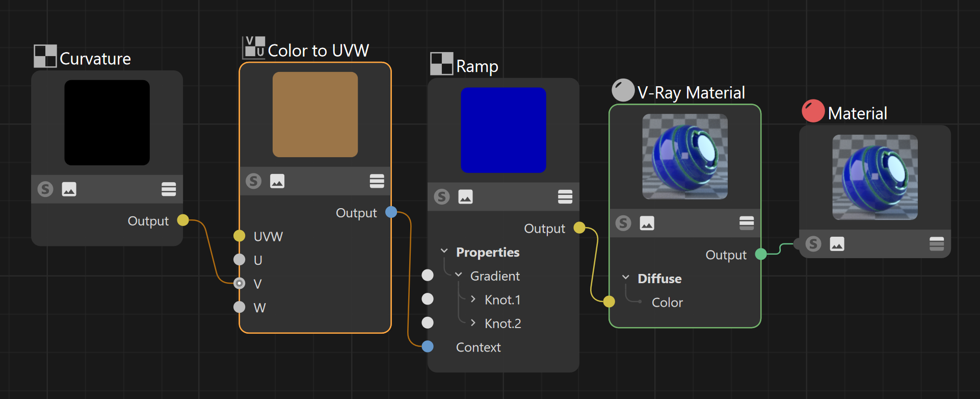980x399 pixels.
Task: Toggle the solo S button on Material node
Action: point(813,244)
